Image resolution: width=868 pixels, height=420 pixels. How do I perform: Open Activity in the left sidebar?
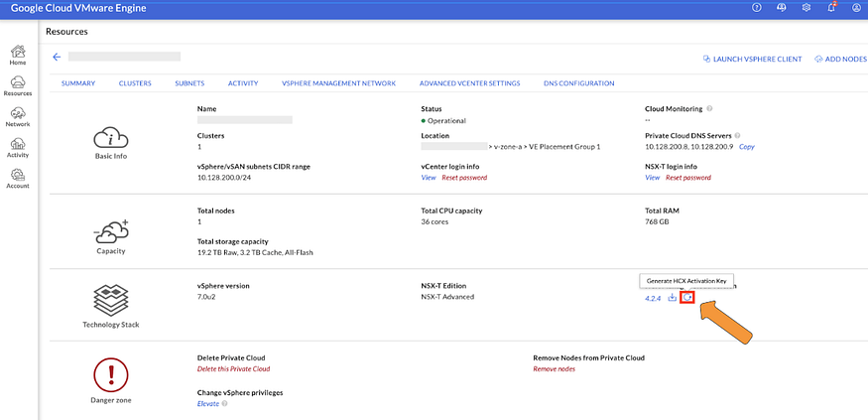18,148
